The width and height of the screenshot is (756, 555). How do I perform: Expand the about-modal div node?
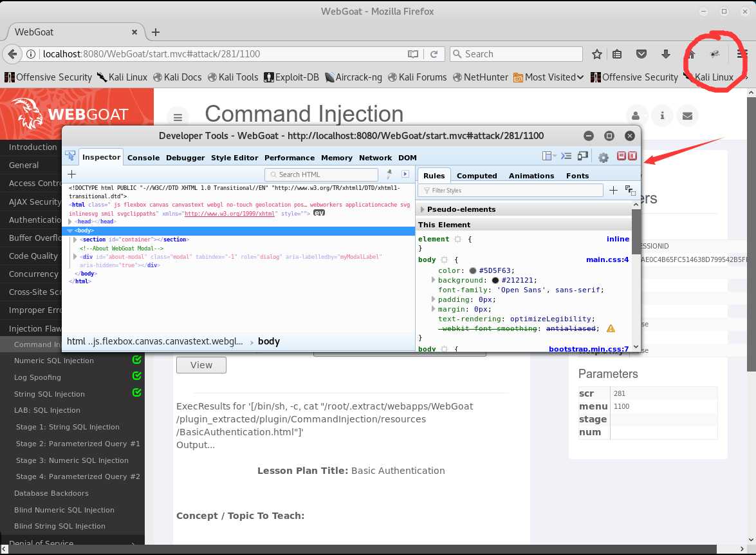point(75,257)
